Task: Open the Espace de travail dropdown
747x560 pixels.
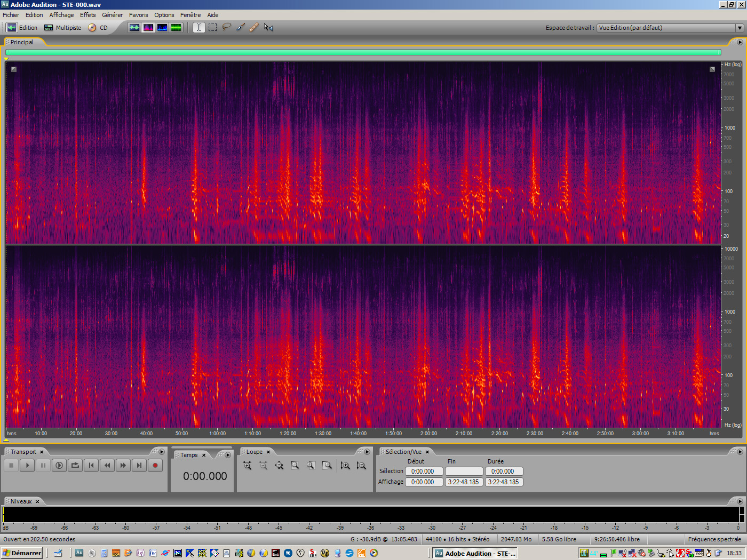Action: pyautogui.click(x=740, y=28)
